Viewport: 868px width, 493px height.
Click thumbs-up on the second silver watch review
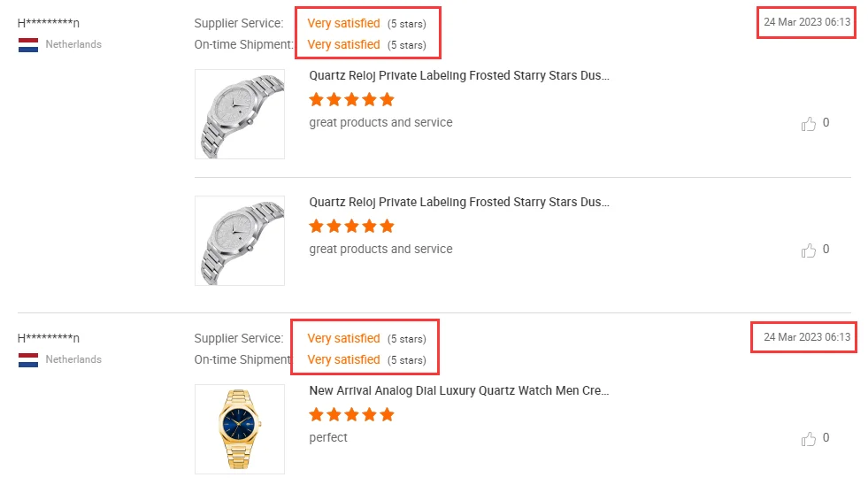(x=808, y=250)
